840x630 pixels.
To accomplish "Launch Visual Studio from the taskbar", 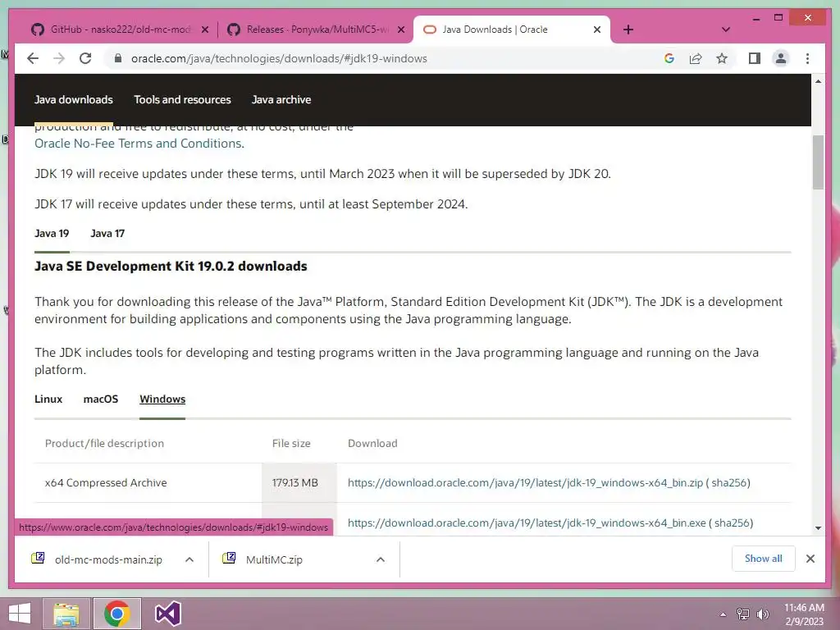I will click(167, 614).
